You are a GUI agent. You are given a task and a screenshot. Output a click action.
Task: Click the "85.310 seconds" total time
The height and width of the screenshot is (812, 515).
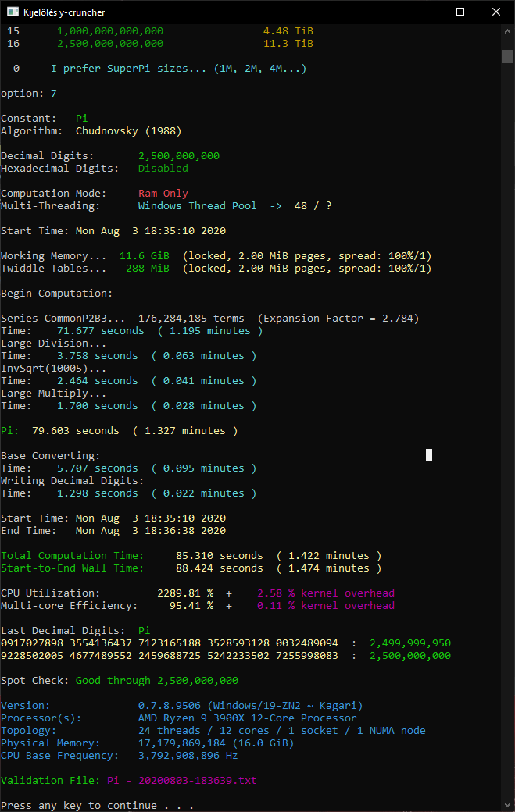click(220, 556)
